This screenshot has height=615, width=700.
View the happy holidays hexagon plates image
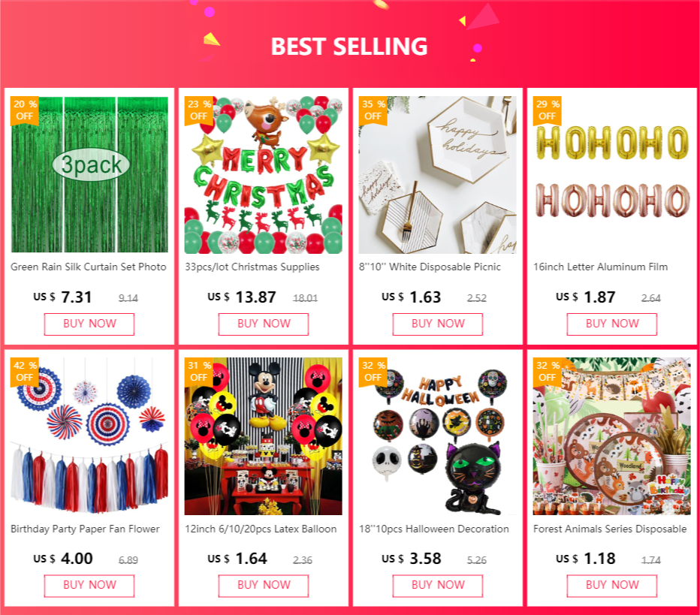(x=437, y=174)
